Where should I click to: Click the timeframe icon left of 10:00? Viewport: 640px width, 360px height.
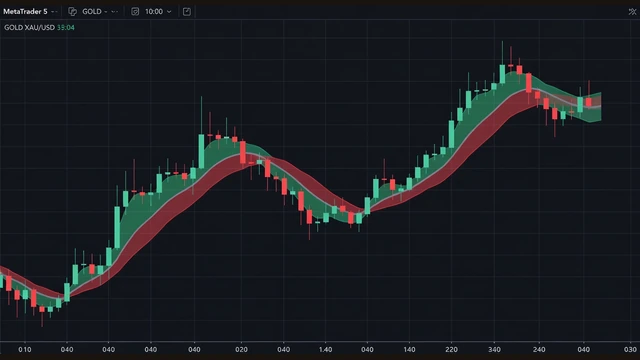(x=135, y=11)
